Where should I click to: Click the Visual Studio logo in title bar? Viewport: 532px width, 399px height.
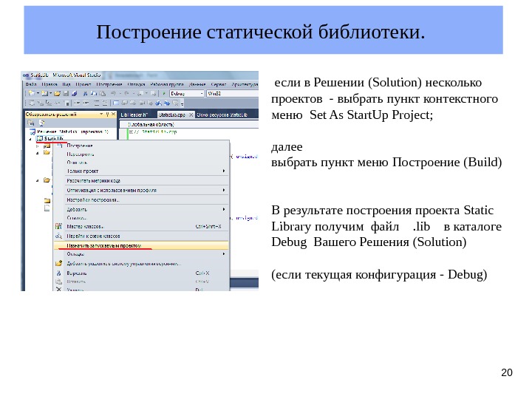[x=26, y=75]
